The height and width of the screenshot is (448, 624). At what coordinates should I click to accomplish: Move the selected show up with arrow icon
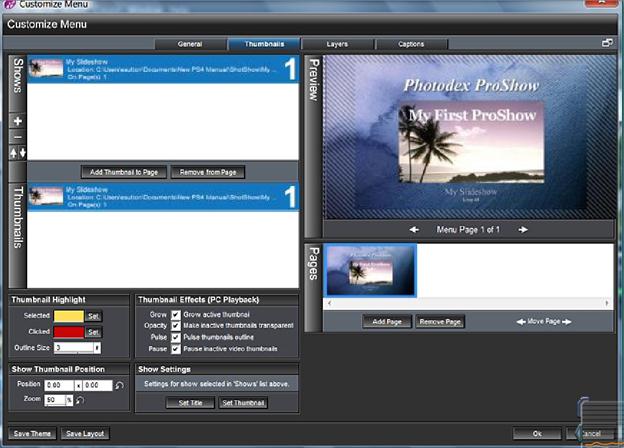point(14,153)
